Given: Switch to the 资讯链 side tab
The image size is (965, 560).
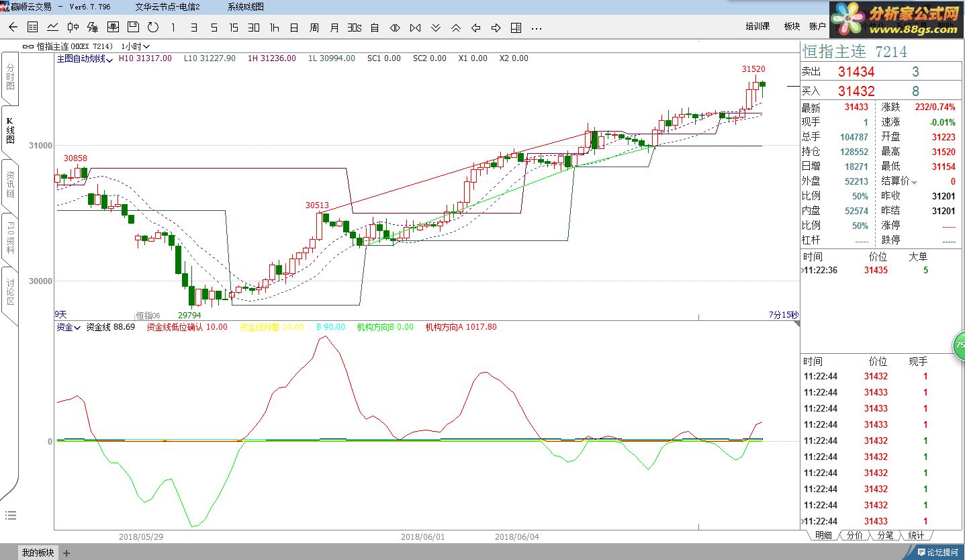Looking at the screenshot, I should [10, 184].
